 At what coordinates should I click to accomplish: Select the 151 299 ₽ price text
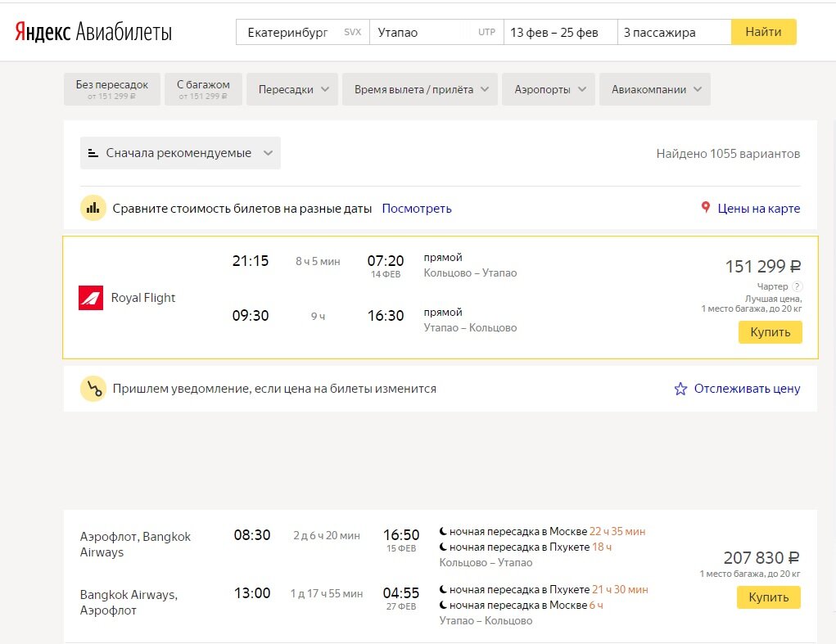(763, 266)
